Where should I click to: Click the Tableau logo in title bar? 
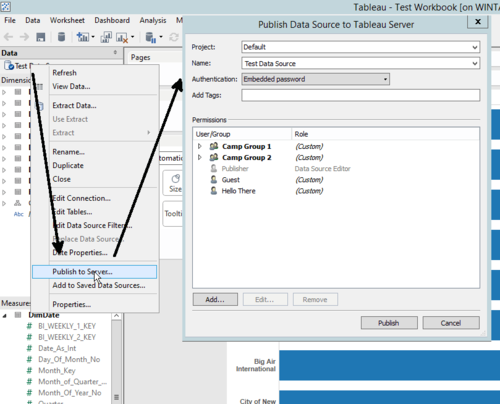6,6
